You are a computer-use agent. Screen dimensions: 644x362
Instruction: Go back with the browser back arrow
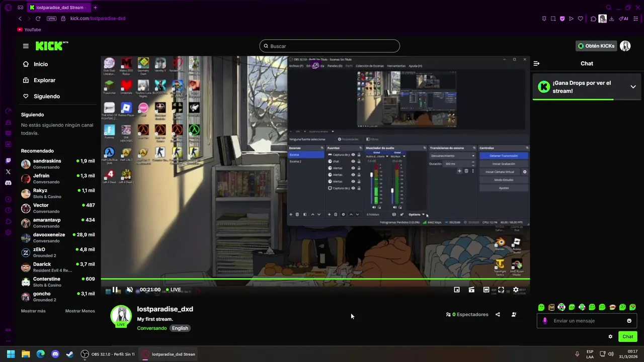[x=20, y=19]
